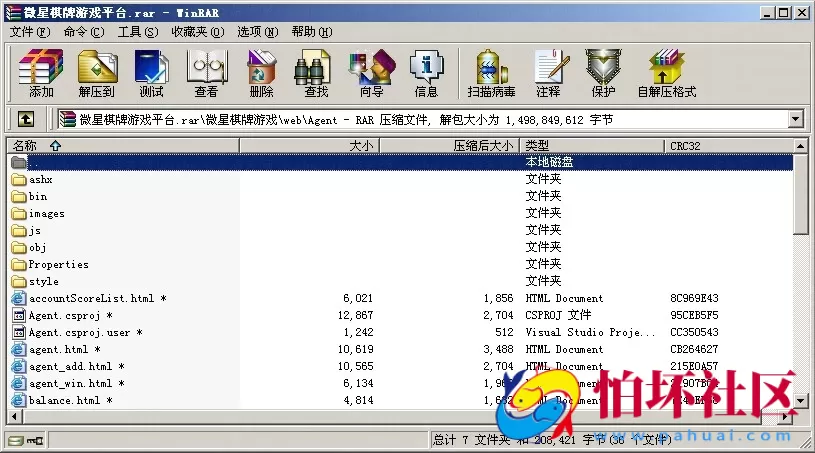Click the 扫描病毒 (Virus Scan) icon

[x=491, y=73]
